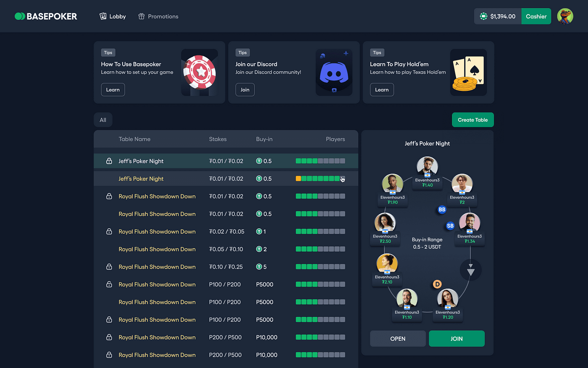This screenshot has width=588, height=368.
Task: Click the BASEPOKER logo
Action: 46,16
